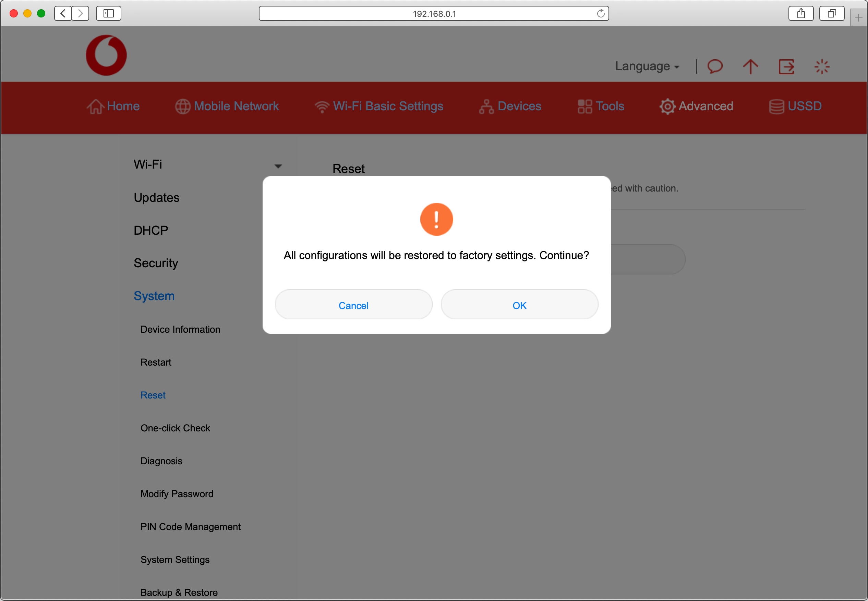Open Backup & Restore page
The image size is (868, 601).
(x=179, y=592)
